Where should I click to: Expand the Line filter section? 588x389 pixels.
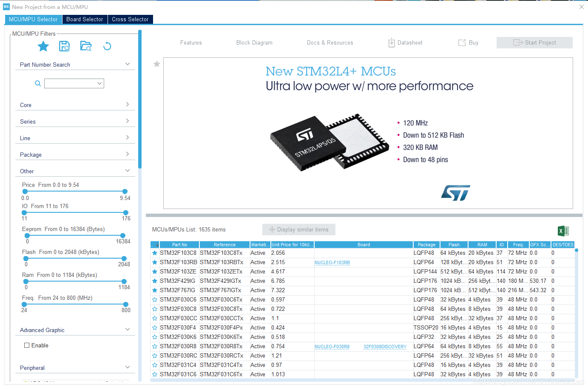click(128, 138)
